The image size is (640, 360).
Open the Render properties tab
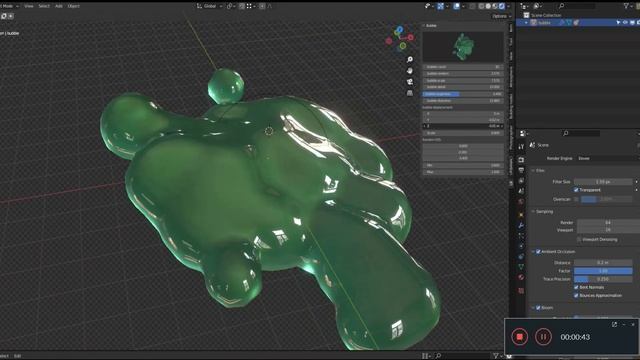521,160
